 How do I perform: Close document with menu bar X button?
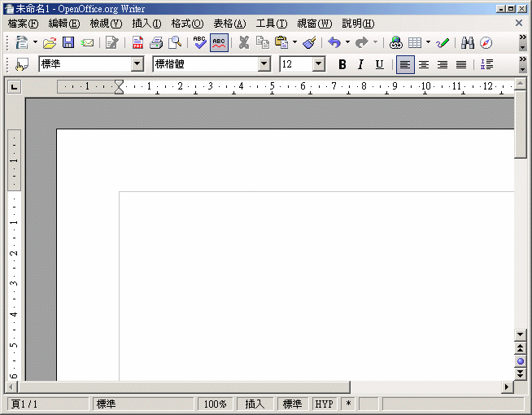(x=519, y=23)
